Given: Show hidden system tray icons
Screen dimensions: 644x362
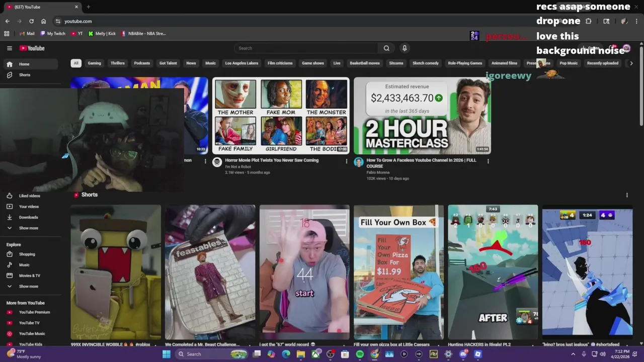Looking at the screenshot, I should [573, 354].
